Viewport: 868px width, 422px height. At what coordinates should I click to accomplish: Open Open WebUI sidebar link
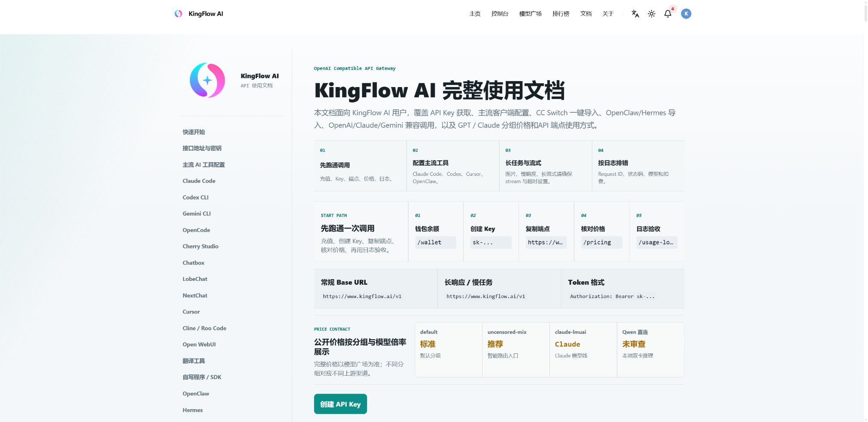199,345
